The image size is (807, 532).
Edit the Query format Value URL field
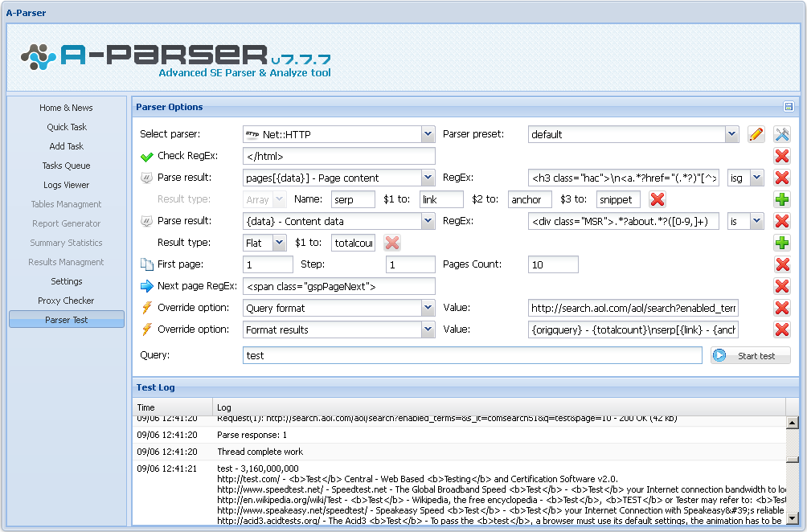pos(633,308)
